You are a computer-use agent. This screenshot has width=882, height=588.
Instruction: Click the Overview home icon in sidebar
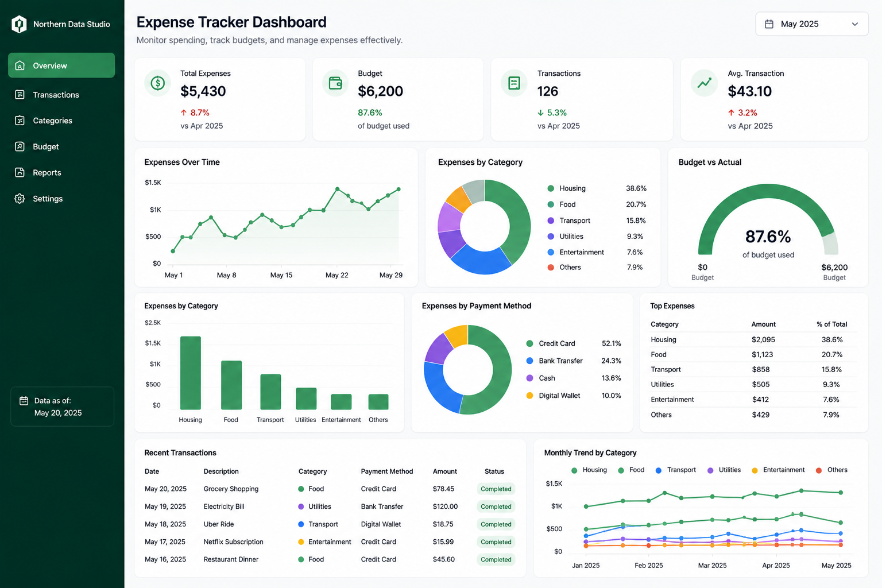pyautogui.click(x=20, y=65)
